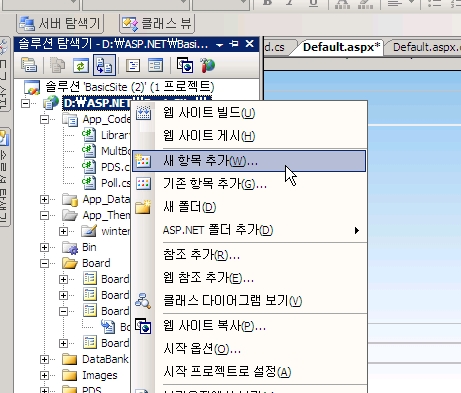Select the Board folder
The image size is (461, 393).
(96, 263)
